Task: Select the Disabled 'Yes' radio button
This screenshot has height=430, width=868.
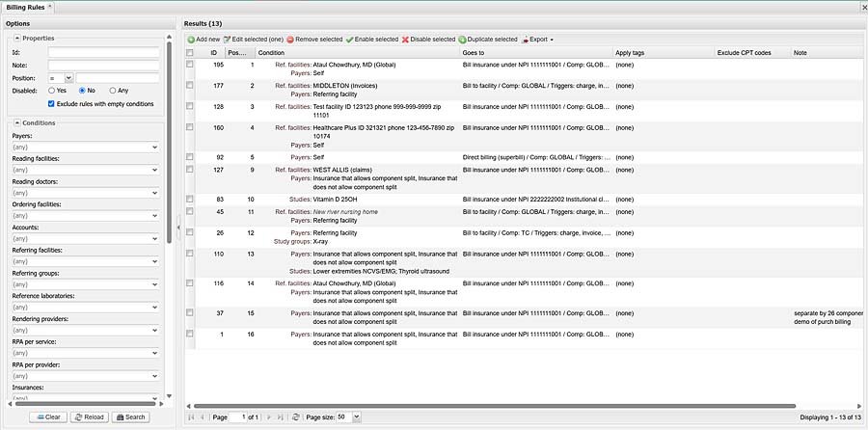Action: (51, 91)
